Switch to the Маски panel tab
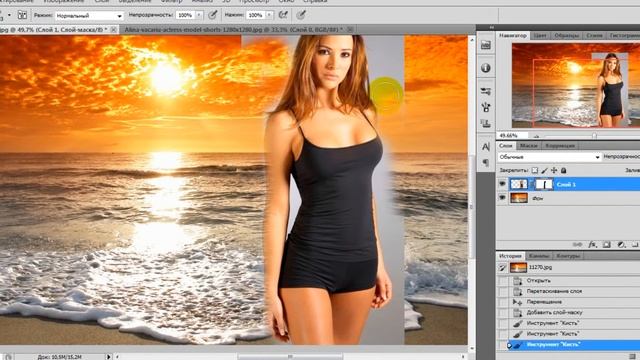 coord(529,146)
